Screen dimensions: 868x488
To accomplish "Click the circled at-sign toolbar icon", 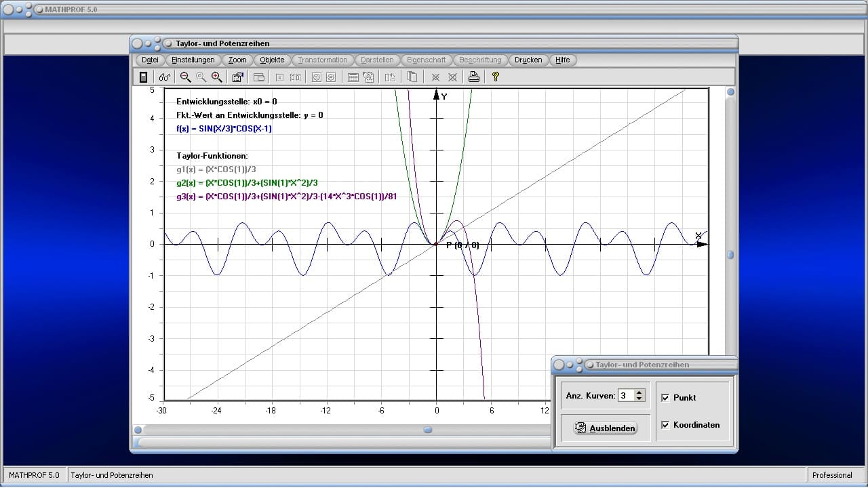I will (x=331, y=77).
